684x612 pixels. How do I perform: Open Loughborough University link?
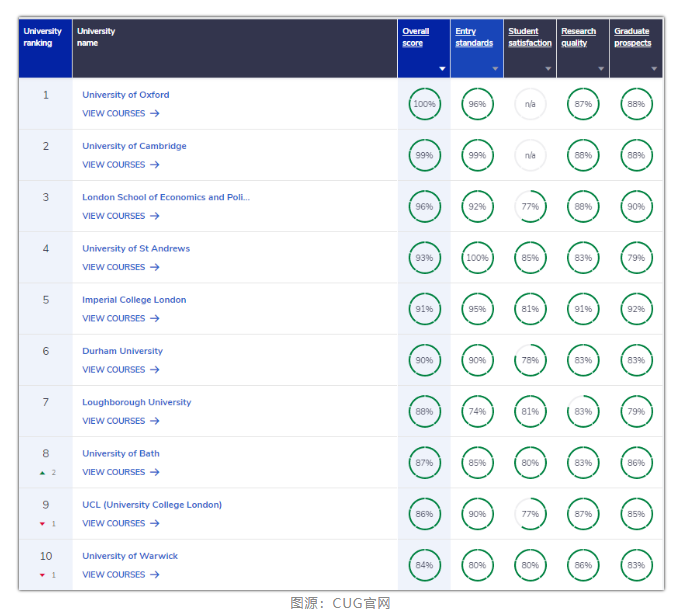point(137,402)
